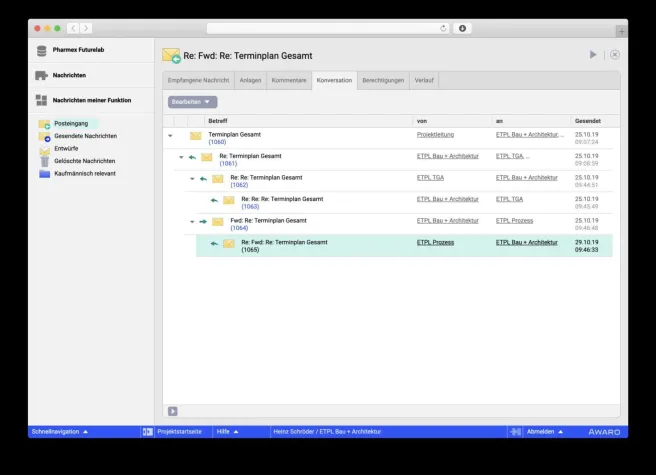Switch to the Anlagen tab
The image size is (656, 475).
[250, 80]
